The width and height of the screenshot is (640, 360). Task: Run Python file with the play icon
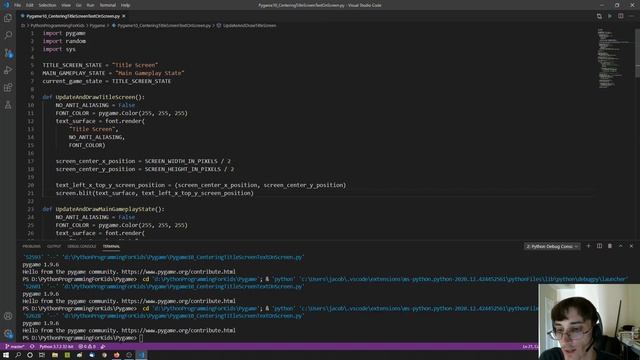[x=610, y=16]
